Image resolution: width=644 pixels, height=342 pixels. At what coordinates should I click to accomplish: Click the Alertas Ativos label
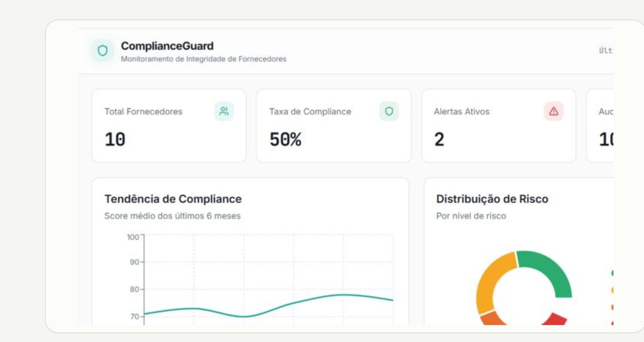(462, 112)
